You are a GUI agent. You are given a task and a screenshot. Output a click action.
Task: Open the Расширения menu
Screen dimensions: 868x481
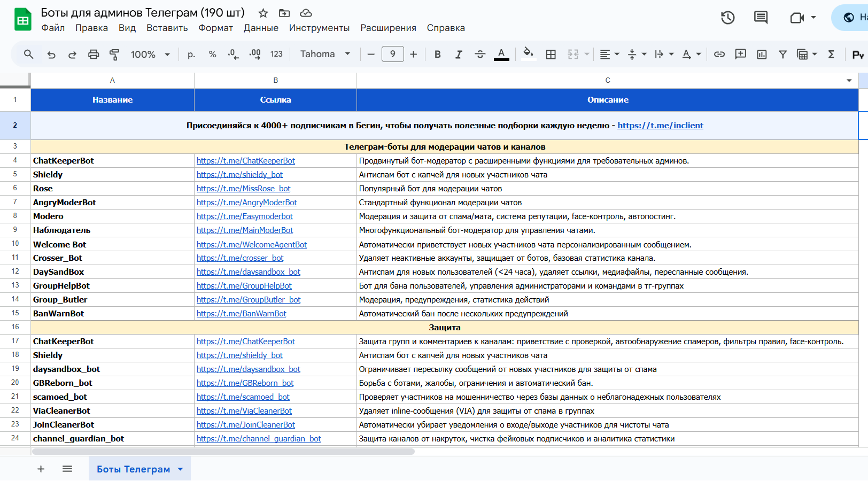point(388,28)
